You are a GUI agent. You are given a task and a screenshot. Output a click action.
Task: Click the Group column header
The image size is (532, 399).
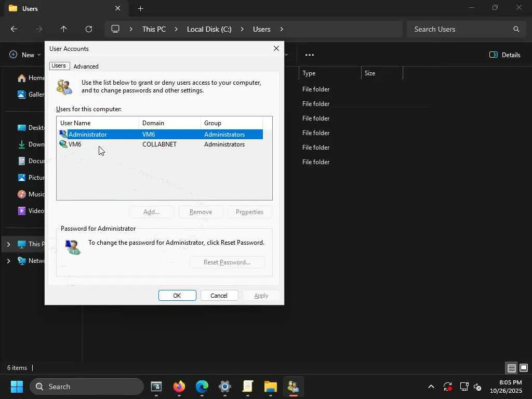pos(231,123)
